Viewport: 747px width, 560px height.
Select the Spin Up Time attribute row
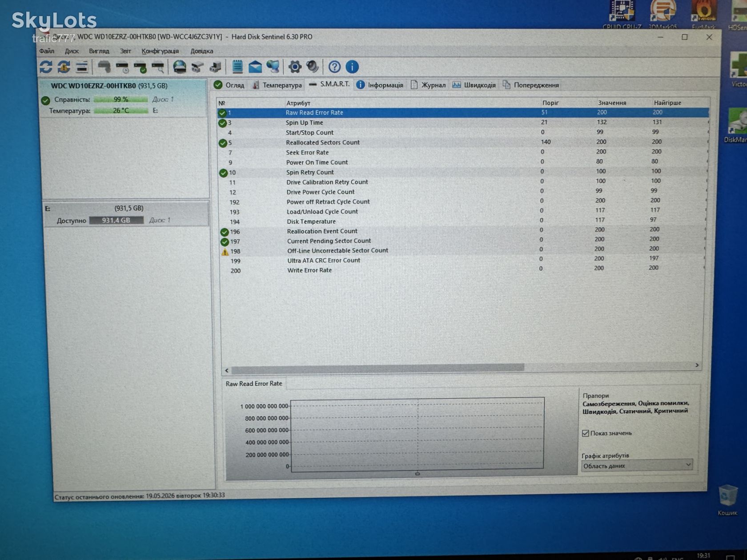click(462, 123)
